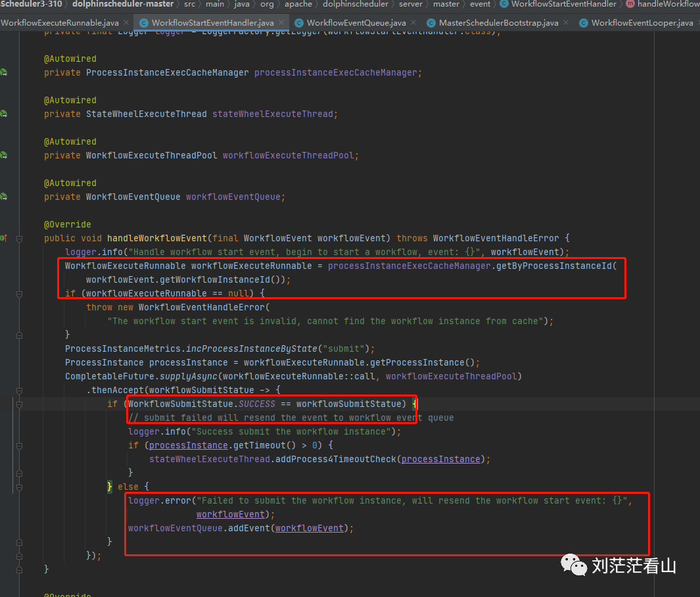This screenshot has width=700, height=597.
Task: Click method icon in breadcrumb before handleWorkflow
Action: (630, 4)
